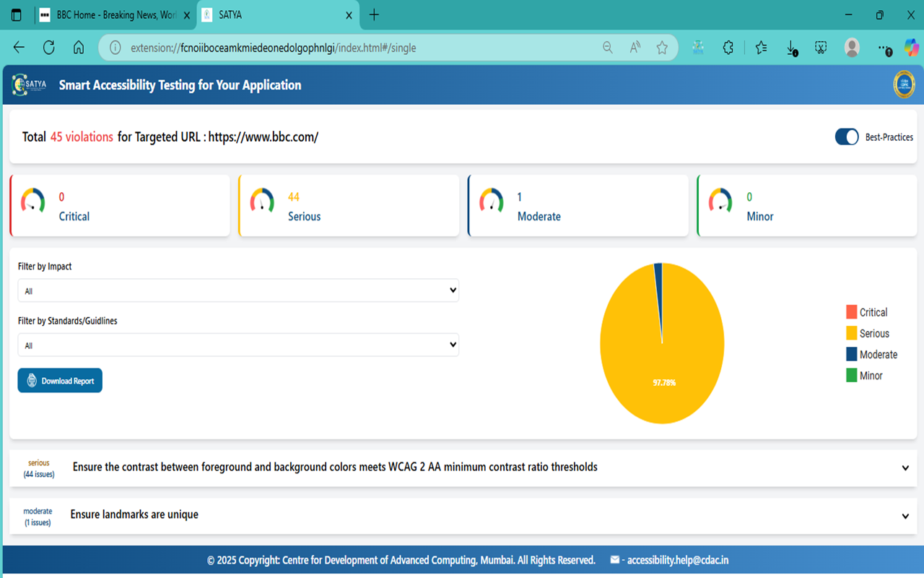This screenshot has width=924, height=578.
Task: Open the Extensions puzzle icon
Action: [728, 48]
